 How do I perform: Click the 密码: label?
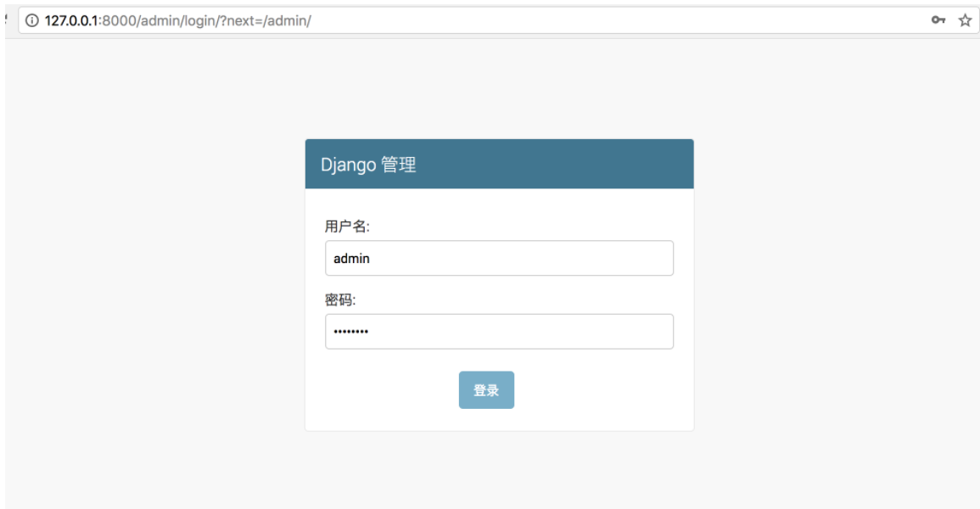click(340, 299)
